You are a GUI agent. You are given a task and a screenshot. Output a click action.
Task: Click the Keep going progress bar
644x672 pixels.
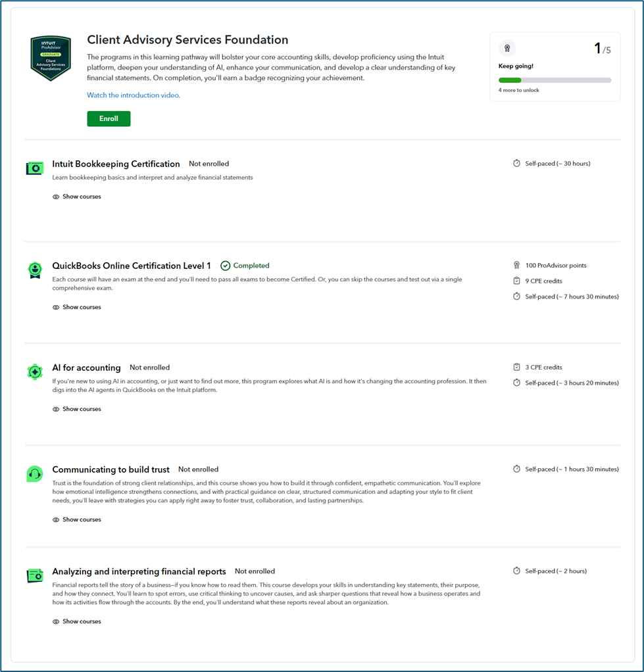click(555, 80)
